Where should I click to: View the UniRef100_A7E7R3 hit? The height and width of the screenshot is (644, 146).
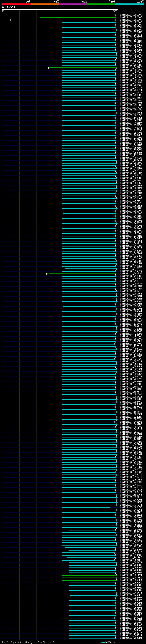click(131, 329)
